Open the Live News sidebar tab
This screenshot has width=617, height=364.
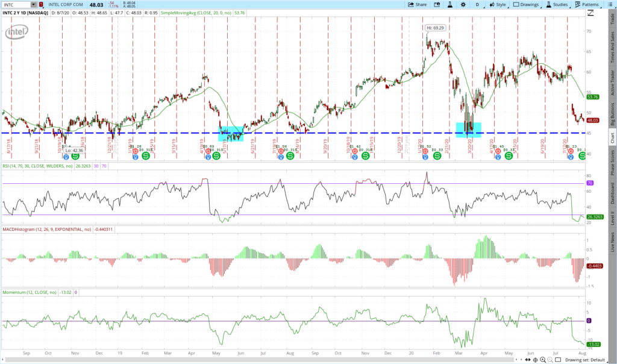tap(612, 242)
